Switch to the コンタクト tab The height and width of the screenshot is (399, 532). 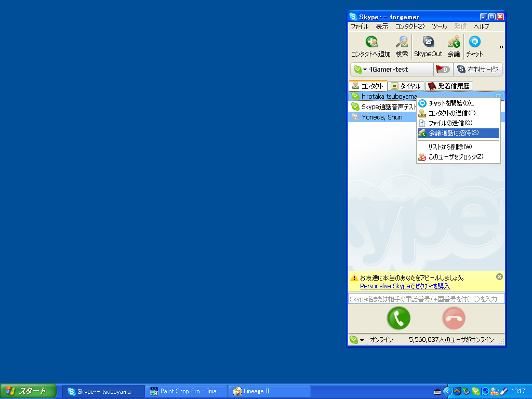(x=368, y=86)
